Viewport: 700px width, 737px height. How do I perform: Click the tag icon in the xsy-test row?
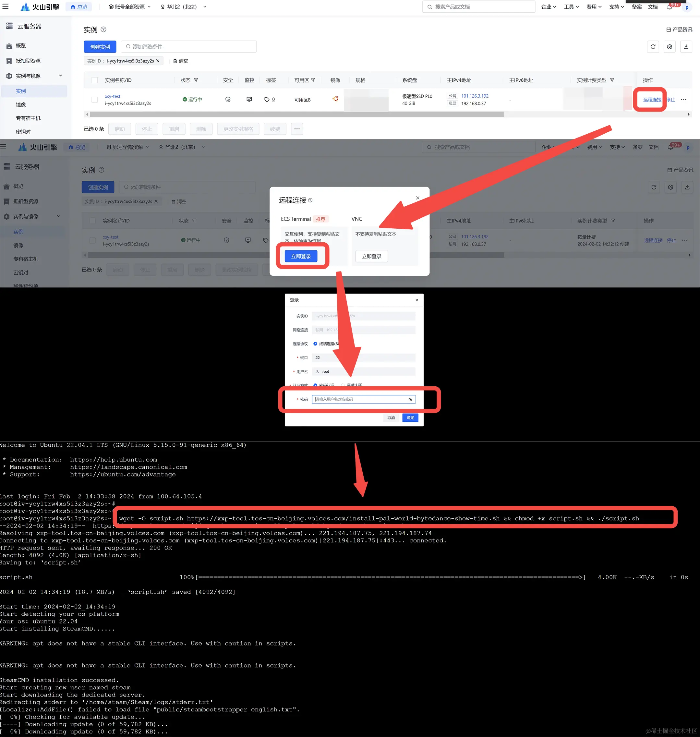(267, 100)
